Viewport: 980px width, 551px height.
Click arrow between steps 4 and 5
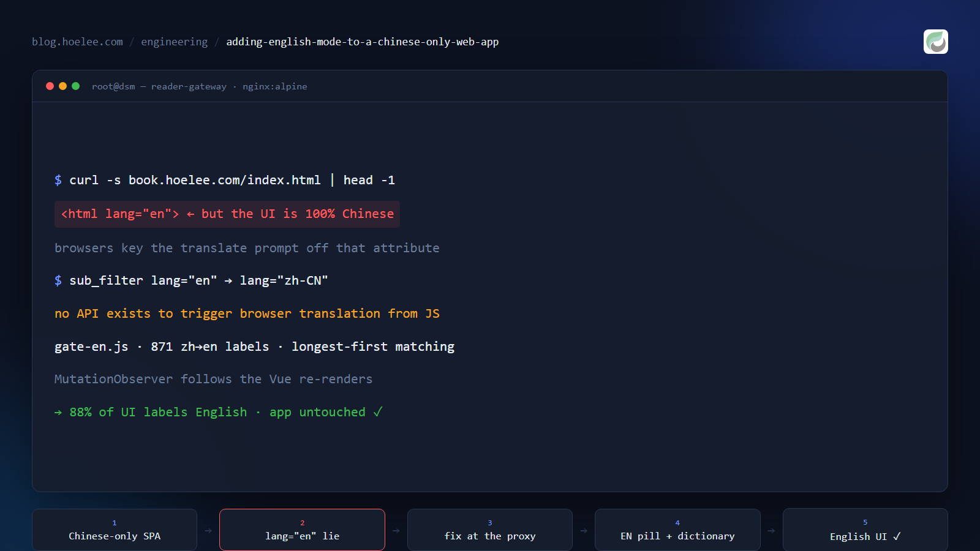[x=772, y=531]
